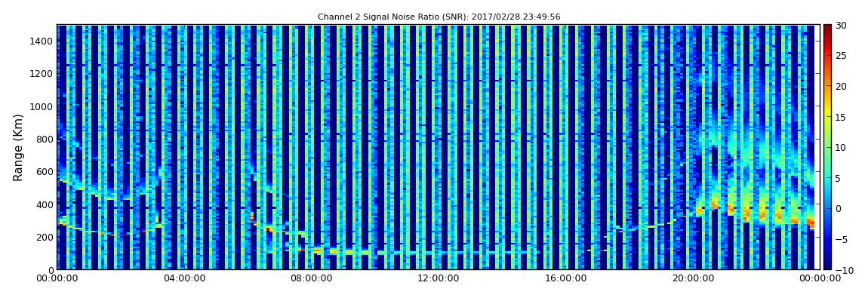The height and width of the screenshot is (307, 868).
Task: Click the plot title Channel 2 Signal Noise Ratio
Action: tap(439, 17)
